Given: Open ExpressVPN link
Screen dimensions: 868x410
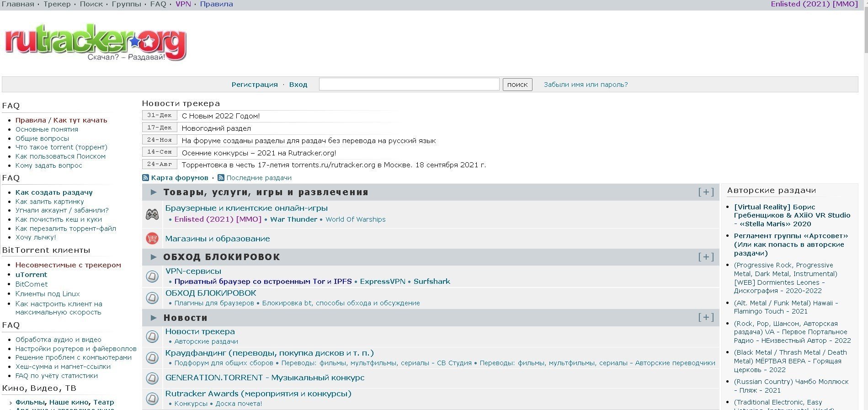Looking at the screenshot, I should coord(383,282).
